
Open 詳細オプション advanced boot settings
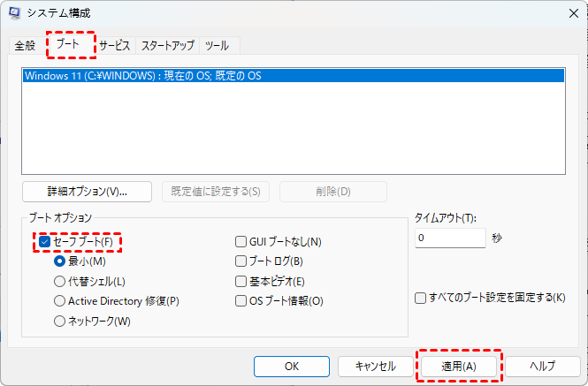click(87, 192)
